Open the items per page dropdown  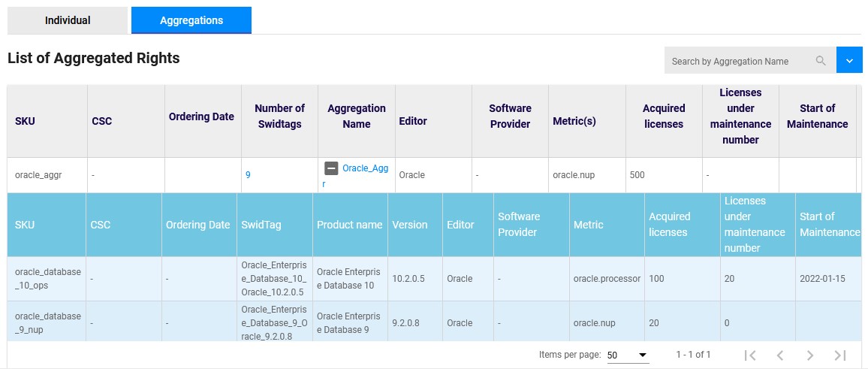pos(628,355)
